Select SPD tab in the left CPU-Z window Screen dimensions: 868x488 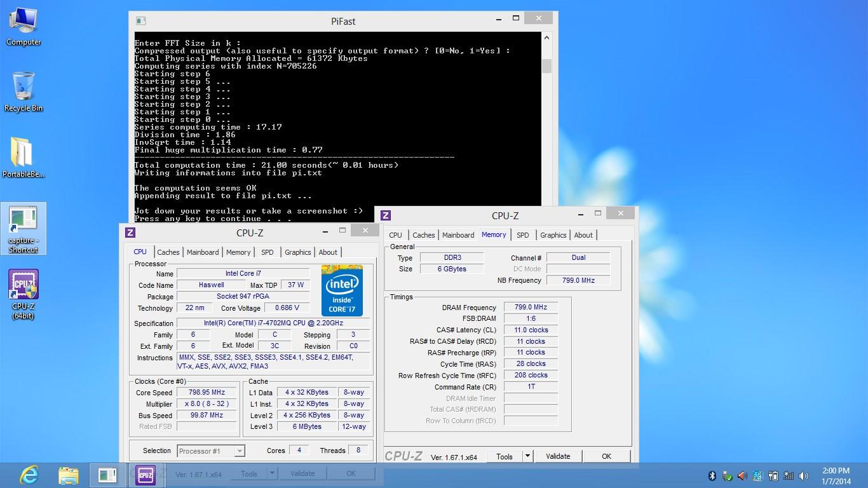point(268,252)
